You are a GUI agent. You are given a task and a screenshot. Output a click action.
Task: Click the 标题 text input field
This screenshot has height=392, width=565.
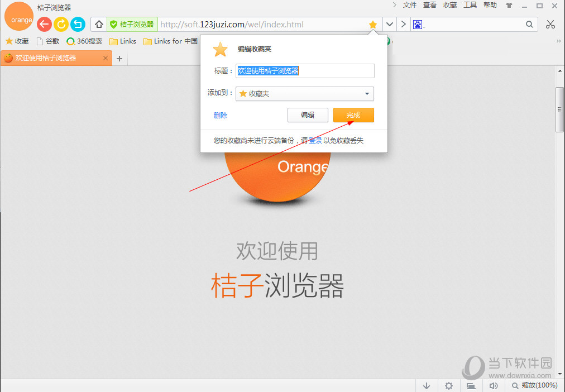pyautogui.click(x=305, y=71)
